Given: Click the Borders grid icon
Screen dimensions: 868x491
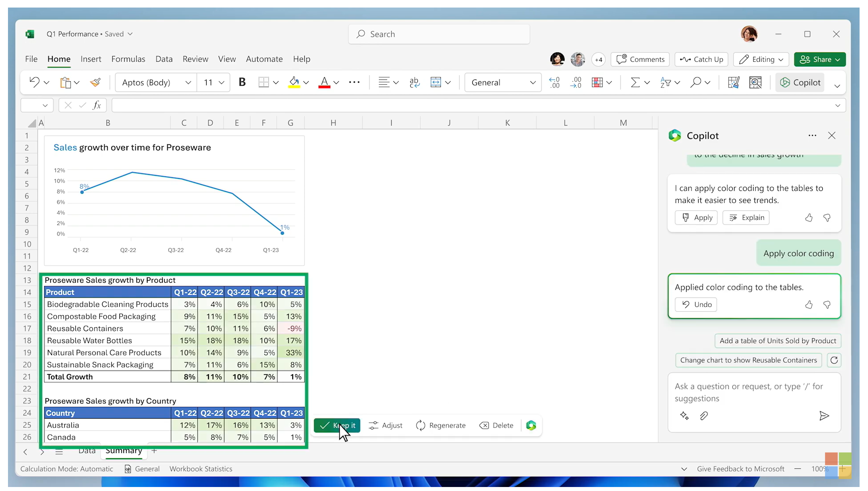Looking at the screenshot, I should [x=263, y=82].
